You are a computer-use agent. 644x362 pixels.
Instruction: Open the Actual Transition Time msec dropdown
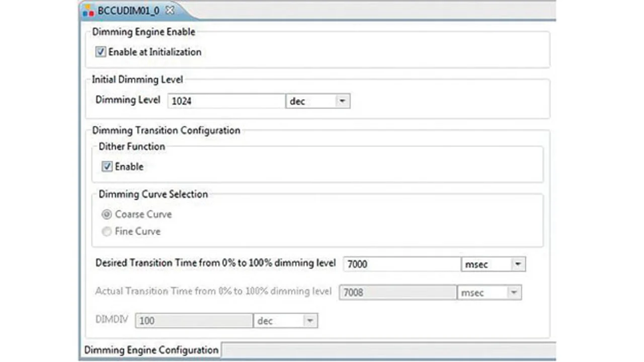tap(513, 293)
